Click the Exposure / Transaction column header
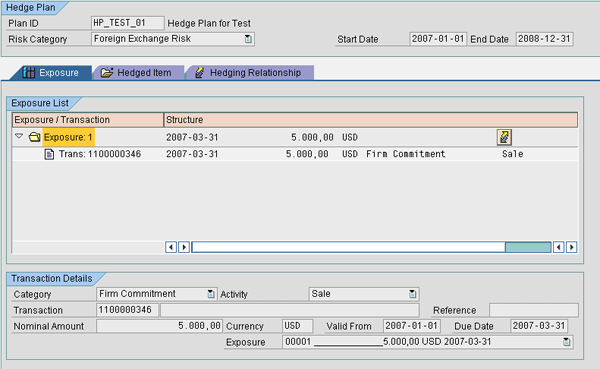Image resolution: width=600 pixels, height=369 pixels. (88, 120)
